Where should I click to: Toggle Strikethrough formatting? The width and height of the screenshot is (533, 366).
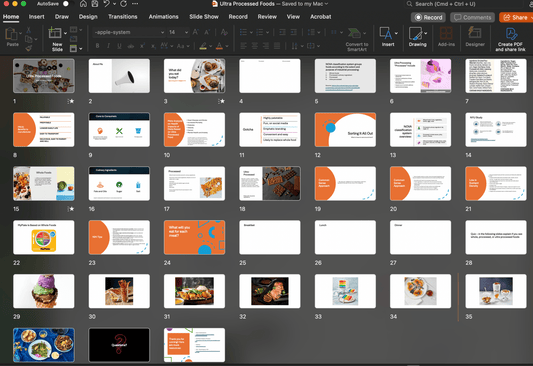click(x=131, y=46)
